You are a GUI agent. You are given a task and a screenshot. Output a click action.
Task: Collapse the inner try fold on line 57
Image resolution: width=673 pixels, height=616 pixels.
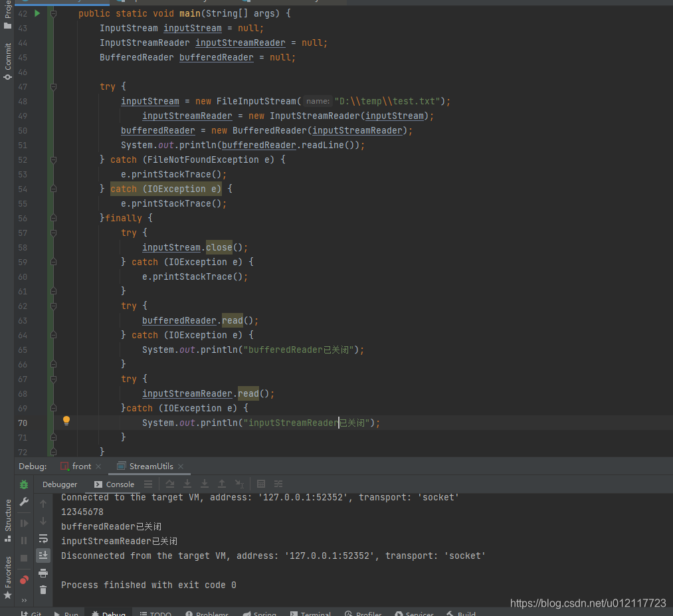point(54,233)
